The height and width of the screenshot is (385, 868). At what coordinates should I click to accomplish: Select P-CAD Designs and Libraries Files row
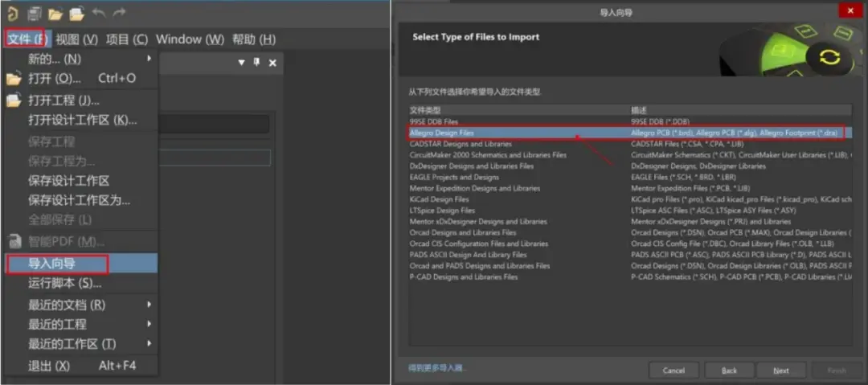click(x=631, y=277)
